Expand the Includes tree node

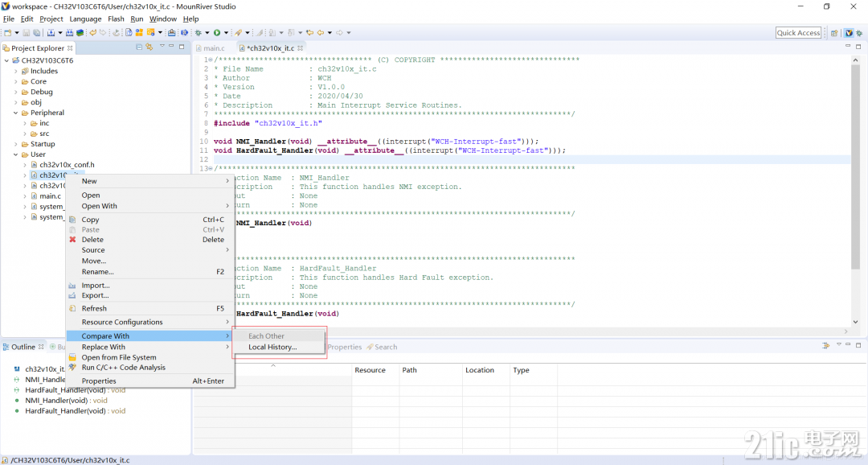click(x=15, y=71)
